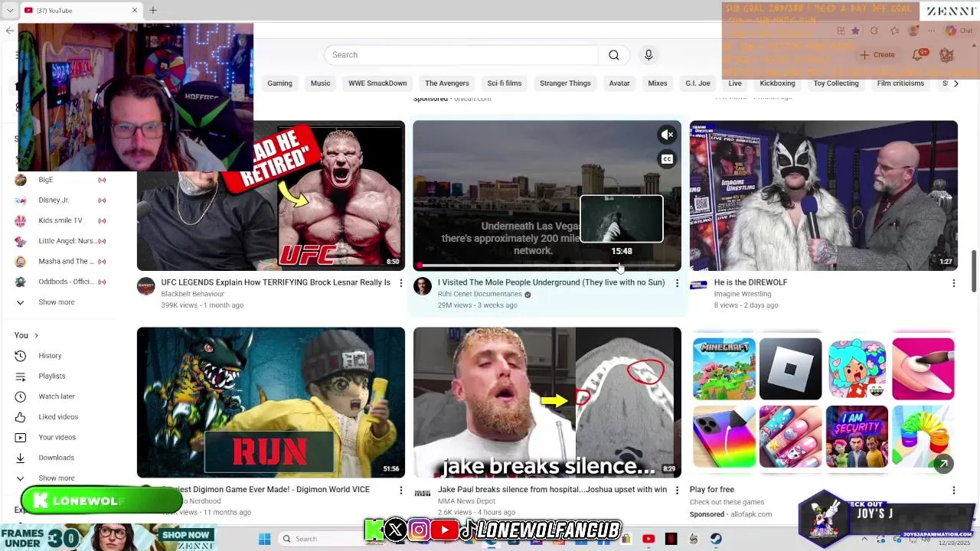The image size is (980, 551).
Task: Open the He is the DIREWOLF title link
Action: 750,282
